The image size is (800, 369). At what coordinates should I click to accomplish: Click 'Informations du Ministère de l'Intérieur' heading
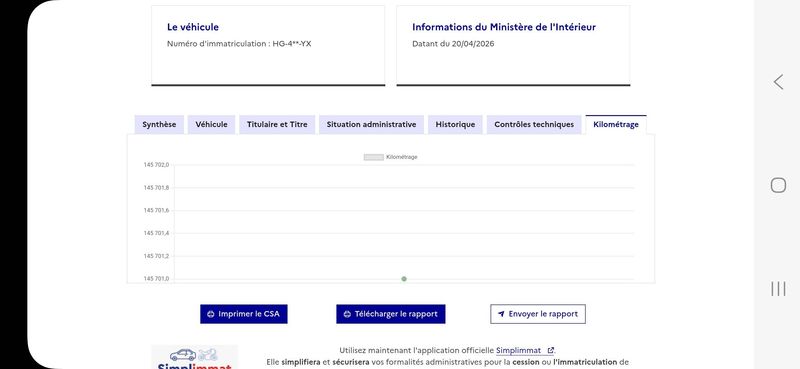(504, 27)
